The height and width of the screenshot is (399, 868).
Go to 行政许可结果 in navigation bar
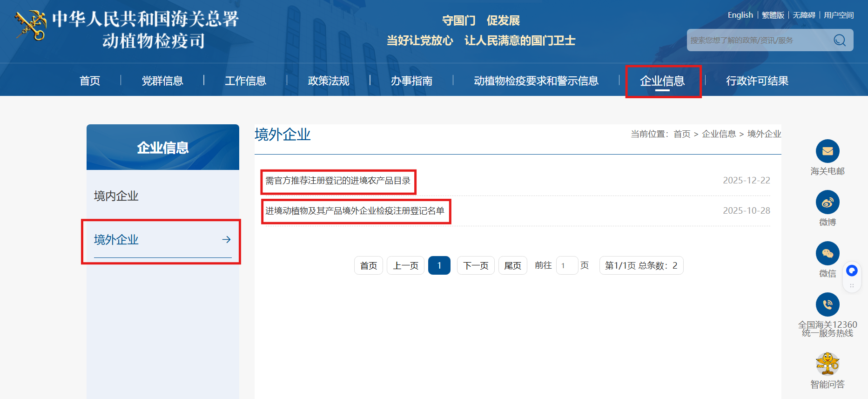pyautogui.click(x=757, y=81)
